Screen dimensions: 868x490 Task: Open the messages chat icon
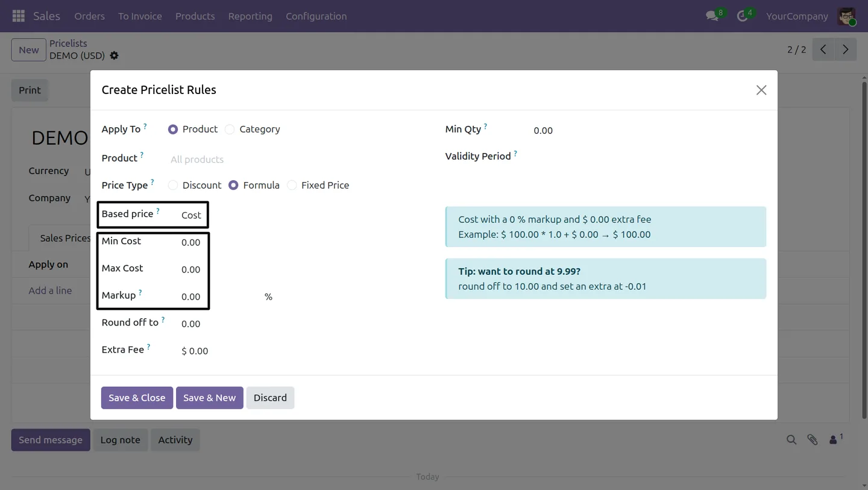[712, 16]
